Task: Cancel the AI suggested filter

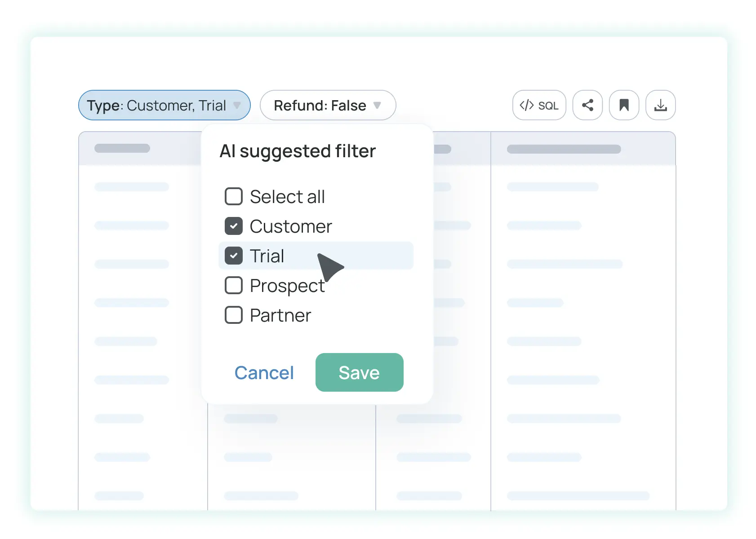Action: tap(264, 372)
